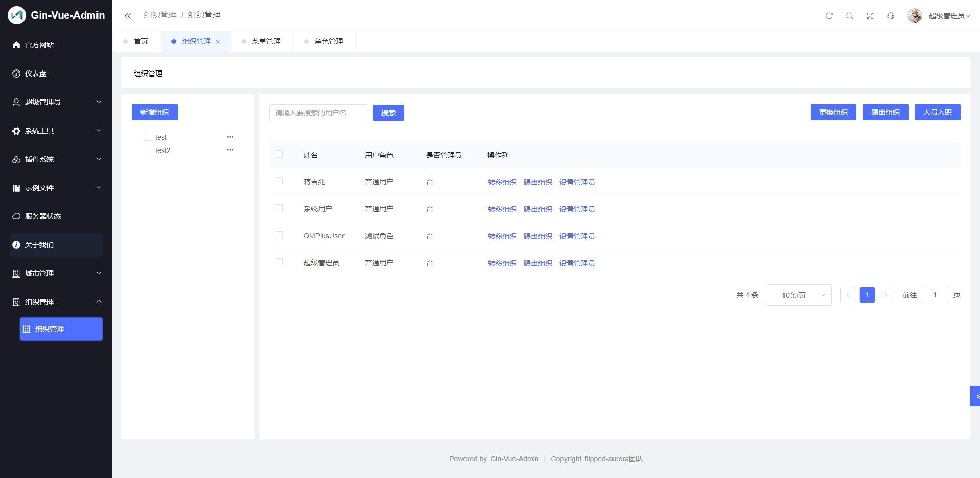Click 更换组织 button
The height and width of the screenshot is (478, 980).
pyautogui.click(x=834, y=112)
